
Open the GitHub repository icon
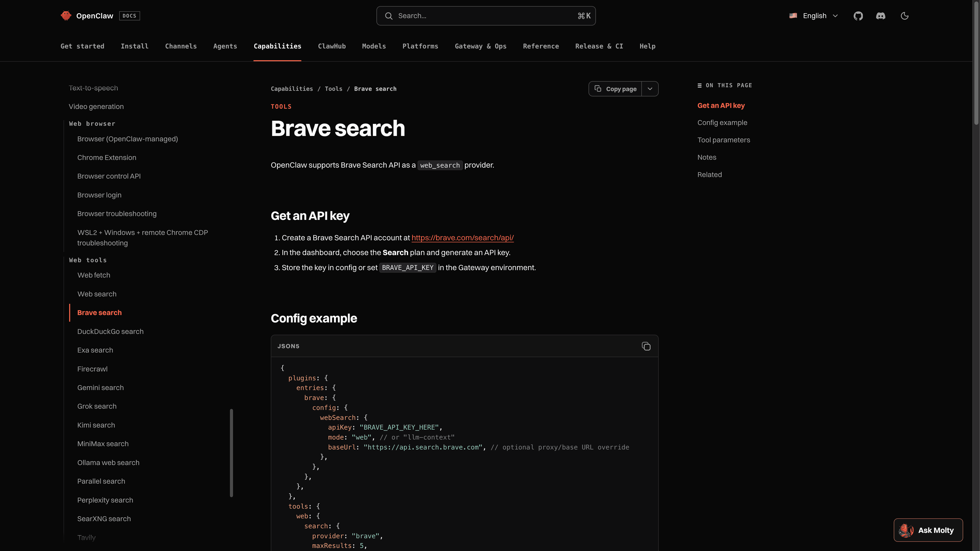(858, 16)
